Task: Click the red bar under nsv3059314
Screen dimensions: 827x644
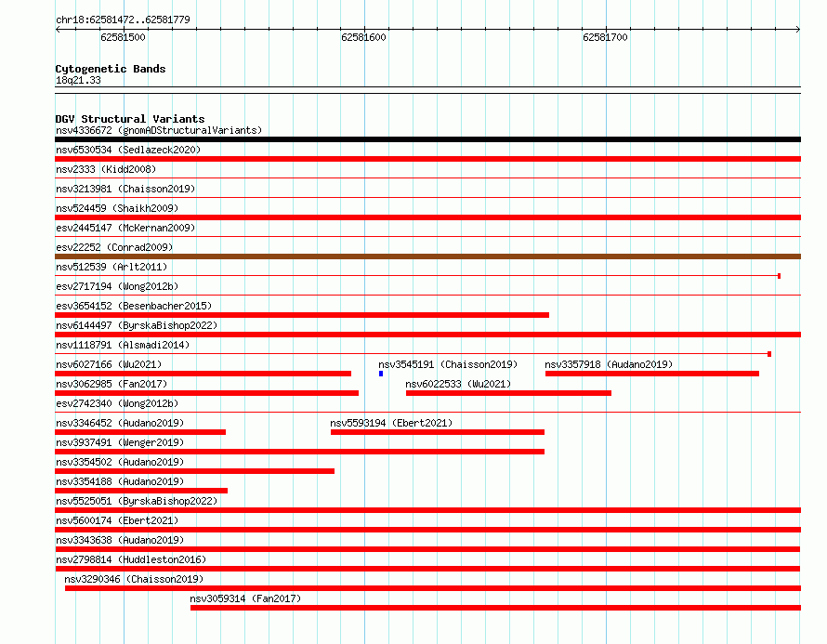Action: [x=496, y=608]
